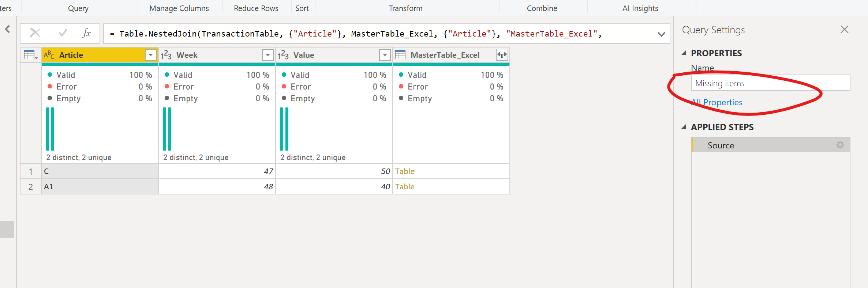The width and height of the screenshot is (868, 288).
Task: Close the Query Settings pane
Action: click(845, 29)
